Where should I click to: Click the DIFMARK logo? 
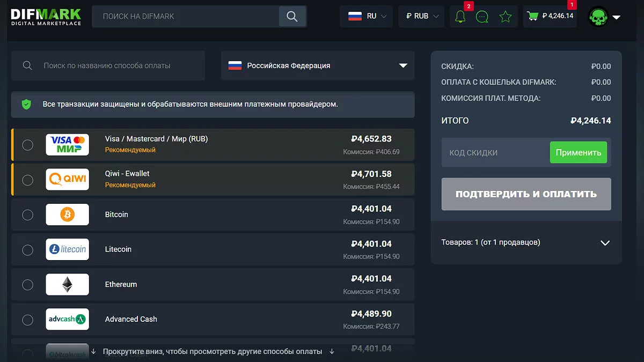point(46,16)
